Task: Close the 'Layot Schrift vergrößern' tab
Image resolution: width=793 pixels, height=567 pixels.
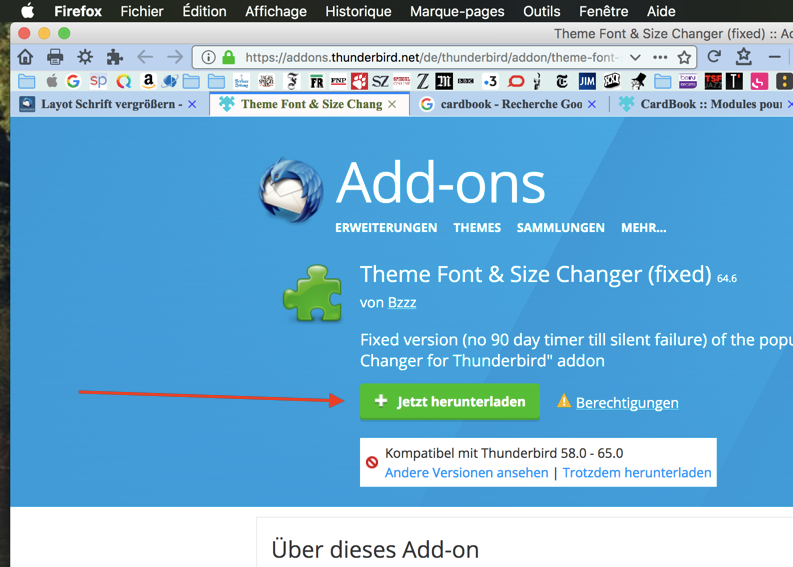Action: (192, 104)
